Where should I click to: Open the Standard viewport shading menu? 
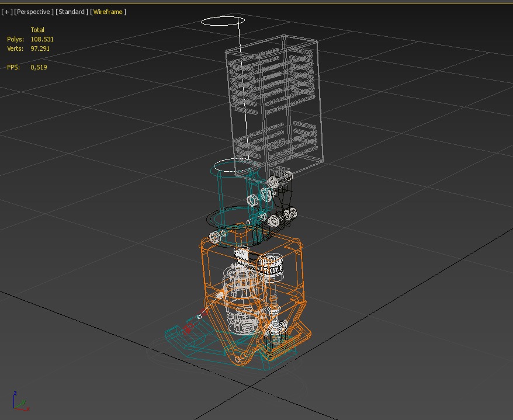[x=72, y=12]
